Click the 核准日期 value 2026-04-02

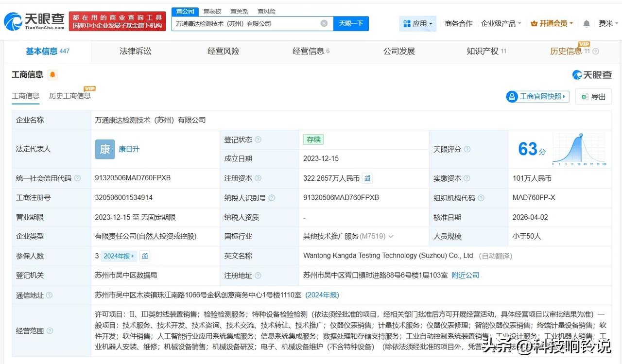tap(530, 217)
